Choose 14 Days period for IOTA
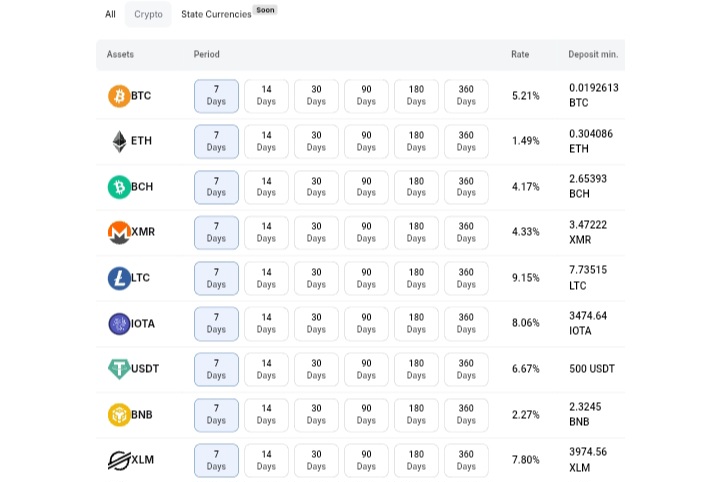The height and width of the screenshot is (482, 720). tap(266, 324)
